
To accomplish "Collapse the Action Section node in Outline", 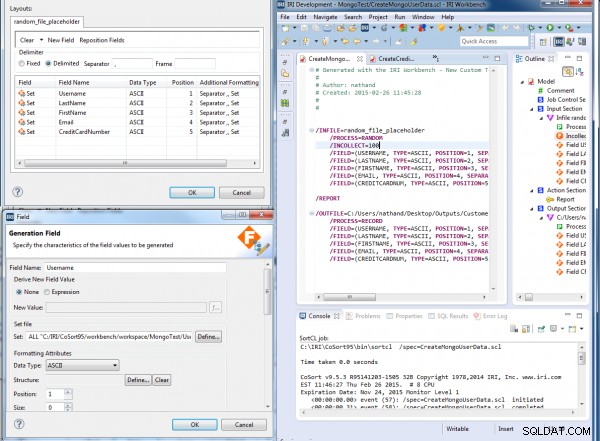I will [532, 191].
